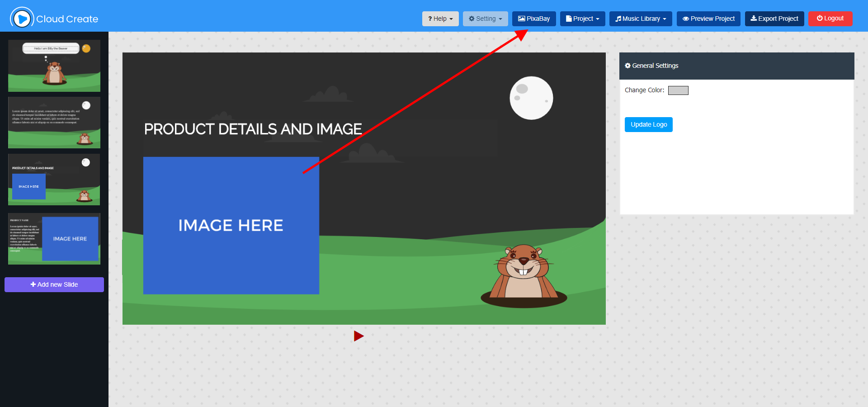Select the fourth Product Name slide thumbnail
Image resolution: width=868 pixels, height=407 pixels.
[x=54, y=239]
